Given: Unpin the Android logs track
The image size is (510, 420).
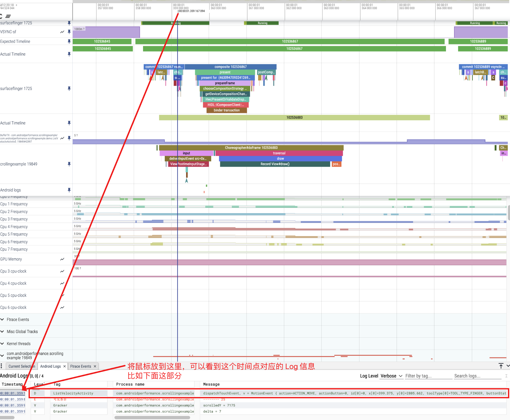Looking at the screenshot, I should (69, 190).
